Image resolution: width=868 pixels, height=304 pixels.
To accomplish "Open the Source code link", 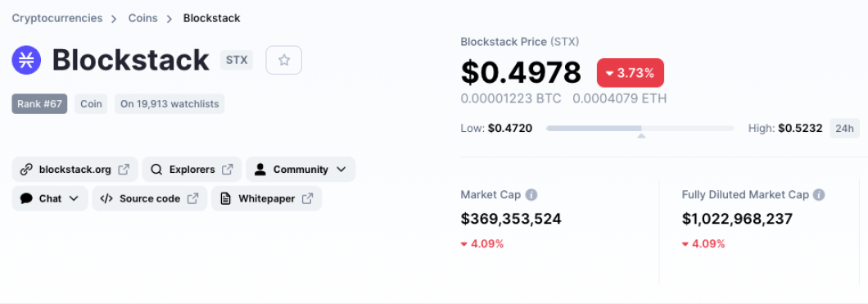I will (x=150, y=198).
